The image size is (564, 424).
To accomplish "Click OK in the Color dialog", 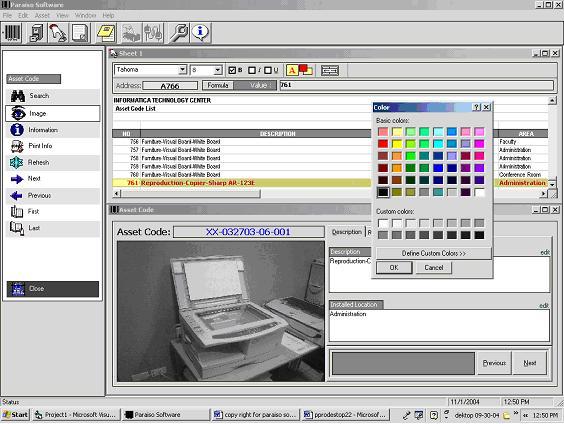I will 394,268.
